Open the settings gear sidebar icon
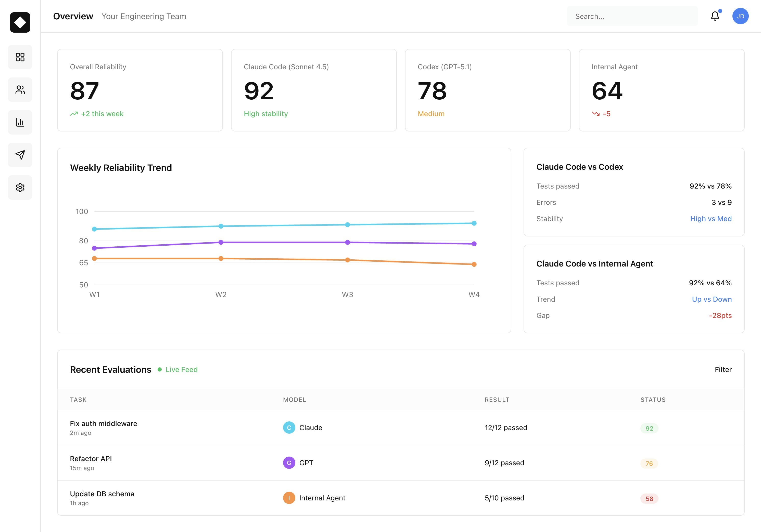The width and height of the screenshot is (761, 532). (x=20, y=187)
